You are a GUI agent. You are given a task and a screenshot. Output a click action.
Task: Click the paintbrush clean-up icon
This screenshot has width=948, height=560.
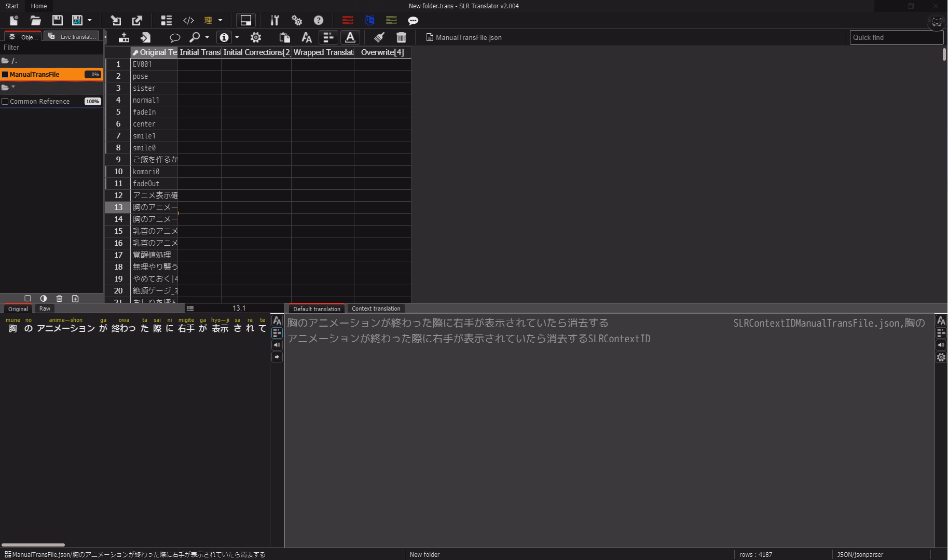(x=379, y=37)
